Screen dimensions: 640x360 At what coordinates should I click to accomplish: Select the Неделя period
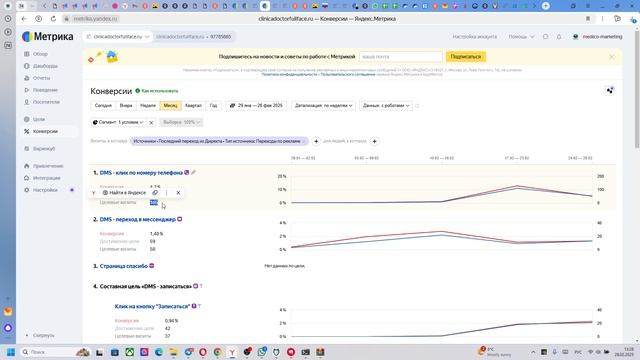pos(148,105)
